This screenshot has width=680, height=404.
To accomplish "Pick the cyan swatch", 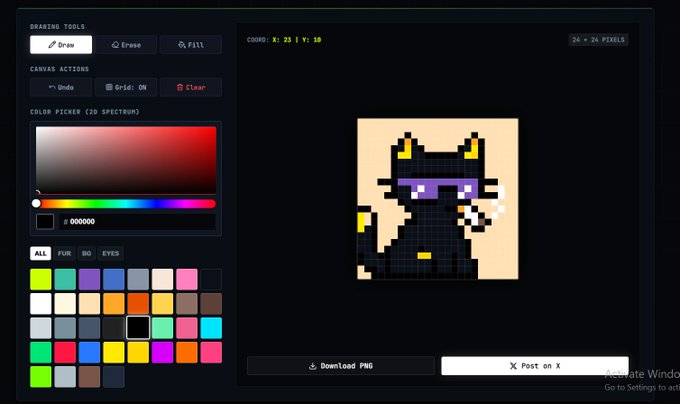I will (211, 328).
